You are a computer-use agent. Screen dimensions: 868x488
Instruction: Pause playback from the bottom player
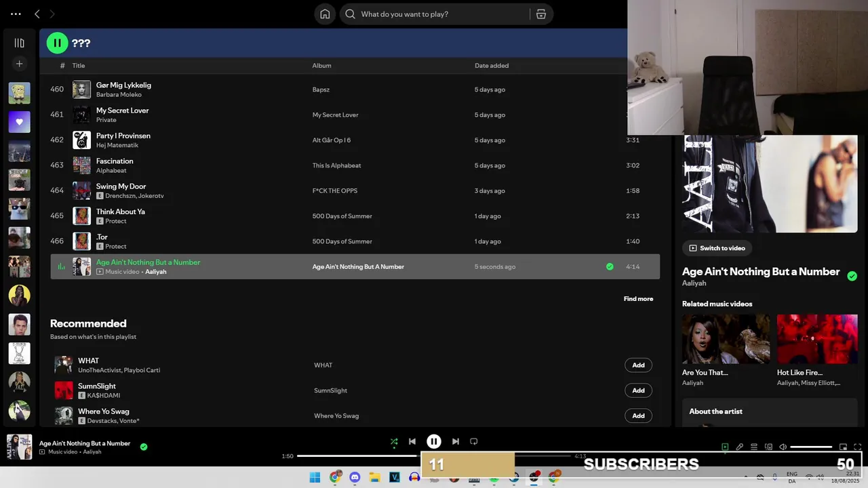click(434, 441)
